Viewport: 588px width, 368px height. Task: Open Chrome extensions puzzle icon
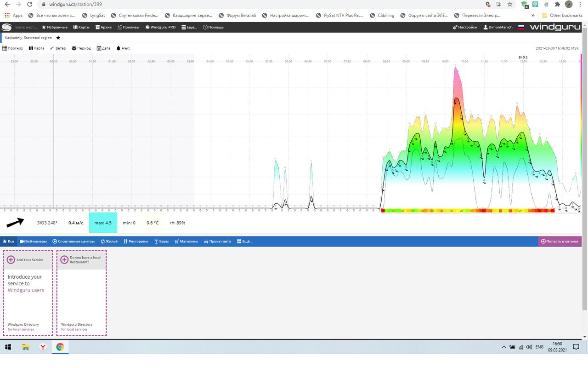tap(558, 4)
